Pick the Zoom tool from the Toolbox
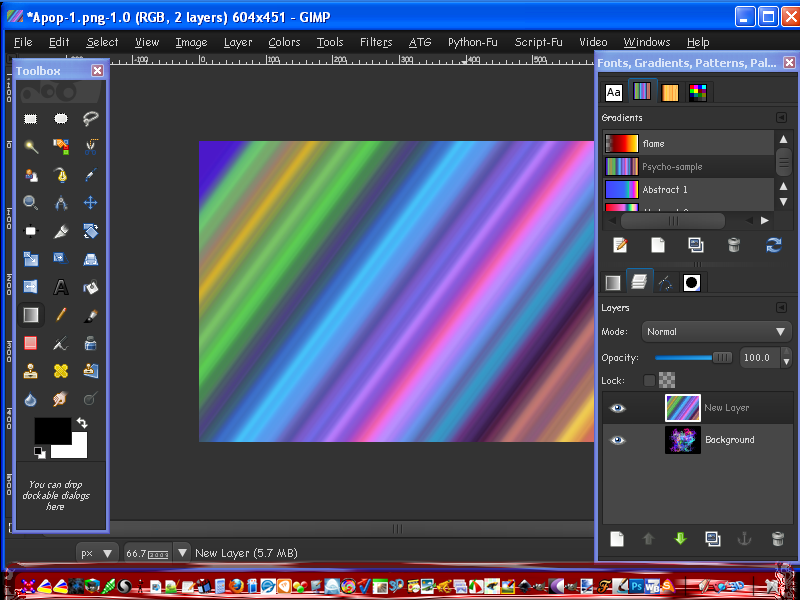The height and width of the screenshot is (600, 800). coord(32,203)
